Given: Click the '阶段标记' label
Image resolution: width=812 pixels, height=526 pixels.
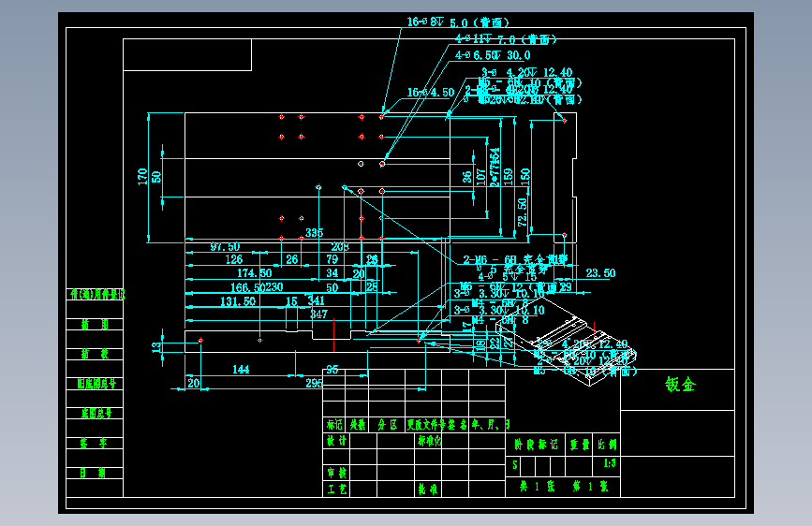Looking at the screenshot, I should tap(536, 445).
